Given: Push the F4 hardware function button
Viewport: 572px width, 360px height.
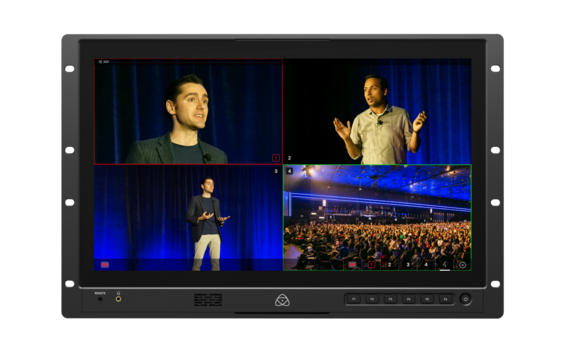Looking at the screenshot, I should (409, 299).
